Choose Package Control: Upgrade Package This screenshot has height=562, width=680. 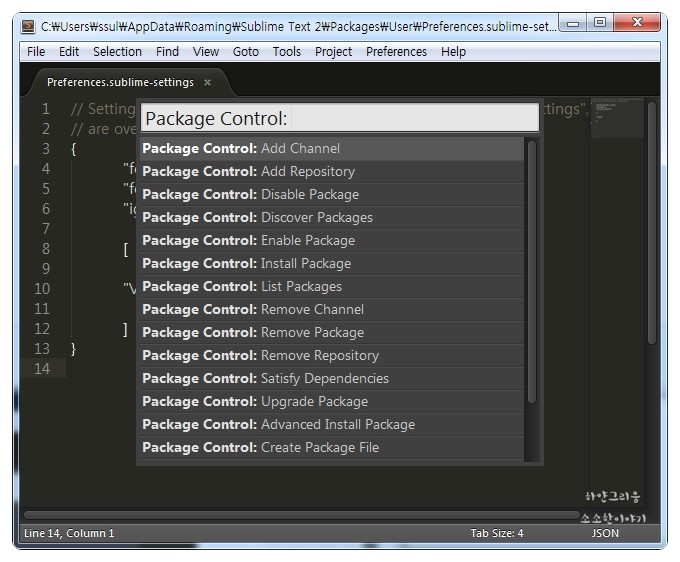coord(332,402)
